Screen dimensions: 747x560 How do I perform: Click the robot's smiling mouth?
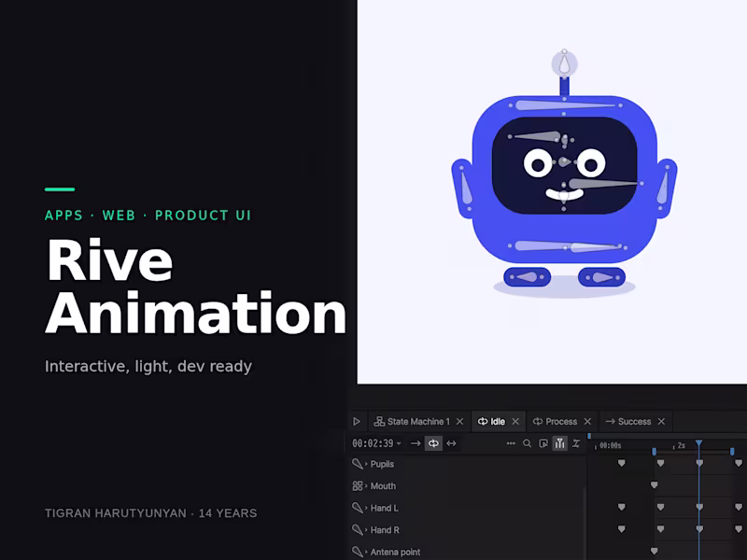tap(565, 195)
